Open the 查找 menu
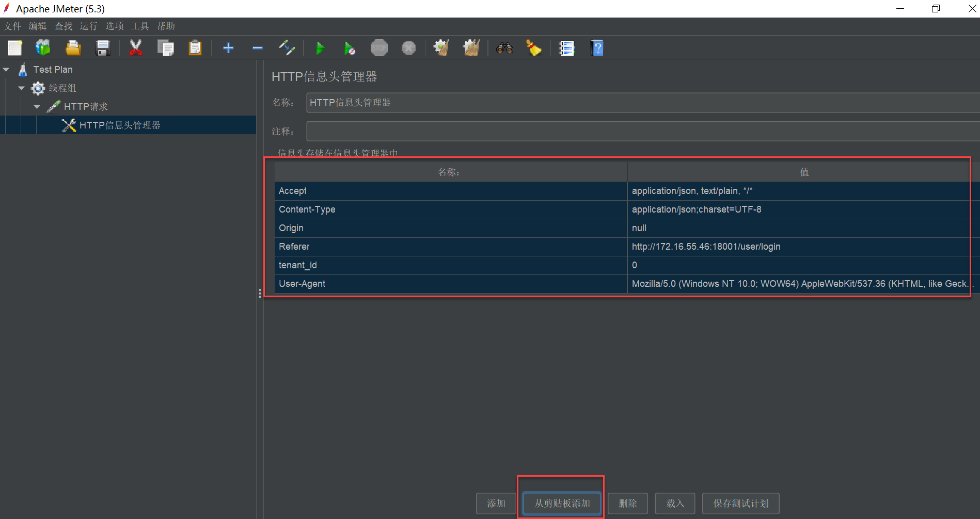The height and width of the screenshot is (519, 980). click(64, 26)
